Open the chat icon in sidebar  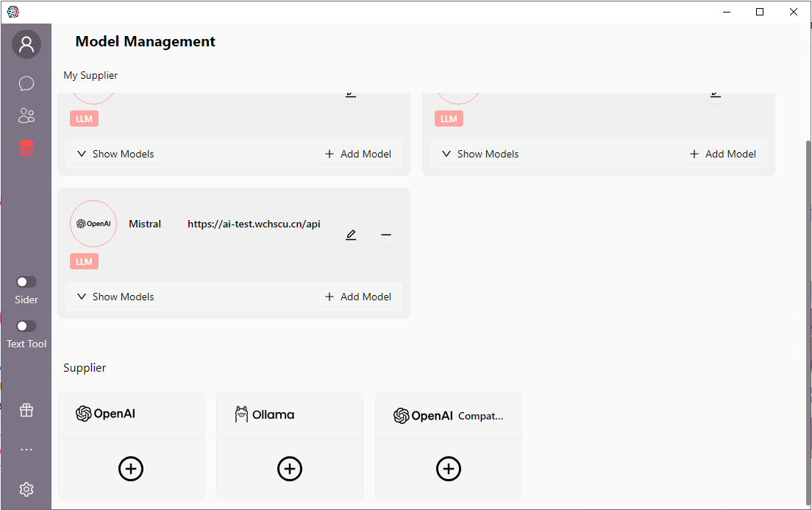tap(26, 83)
